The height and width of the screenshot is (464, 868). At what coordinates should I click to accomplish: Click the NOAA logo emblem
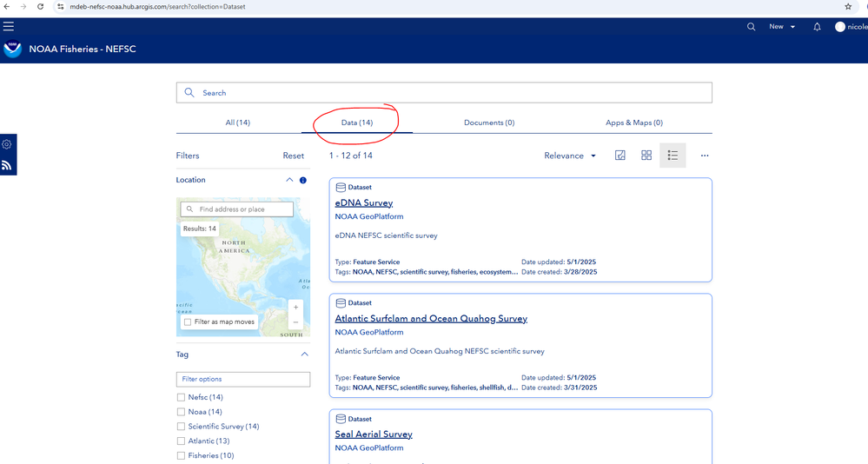[12, 49]
